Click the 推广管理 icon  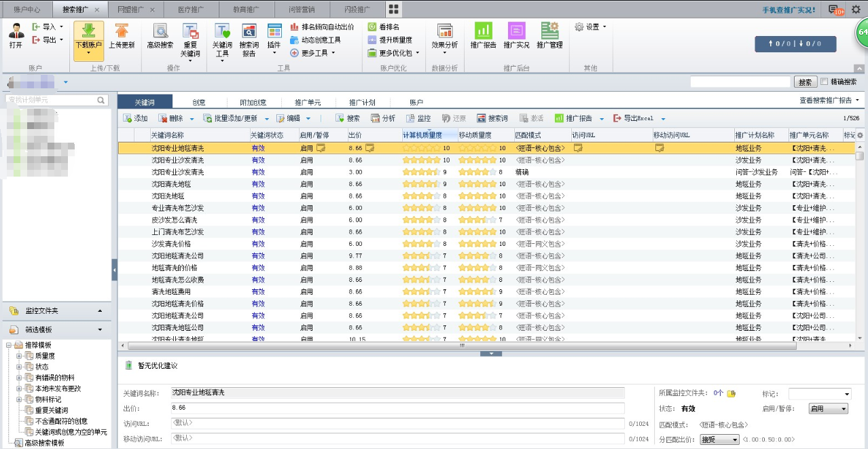(549, 31)
